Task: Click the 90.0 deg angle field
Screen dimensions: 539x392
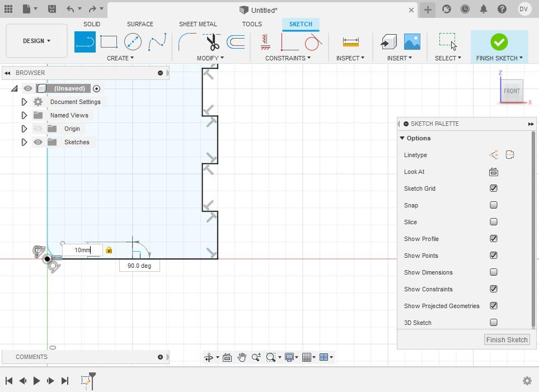Action: 139,266
